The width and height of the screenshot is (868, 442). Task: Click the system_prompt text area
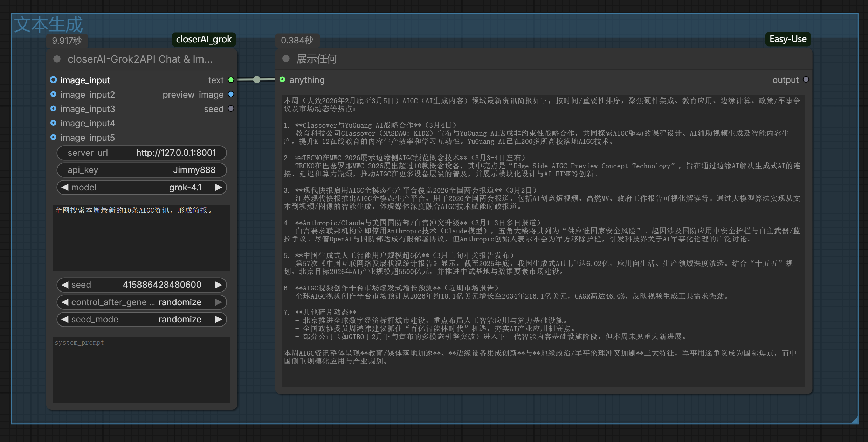(142, 369)
